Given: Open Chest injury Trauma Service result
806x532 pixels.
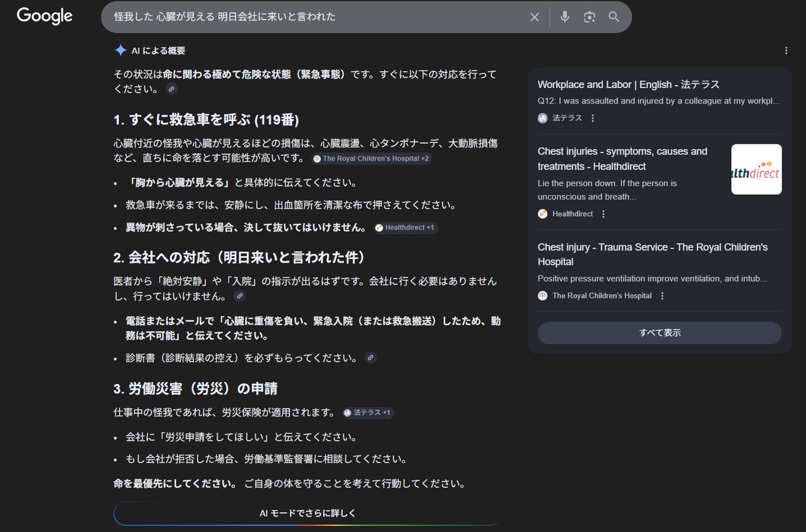Looking at the screenshot, I should coord(652,254).
